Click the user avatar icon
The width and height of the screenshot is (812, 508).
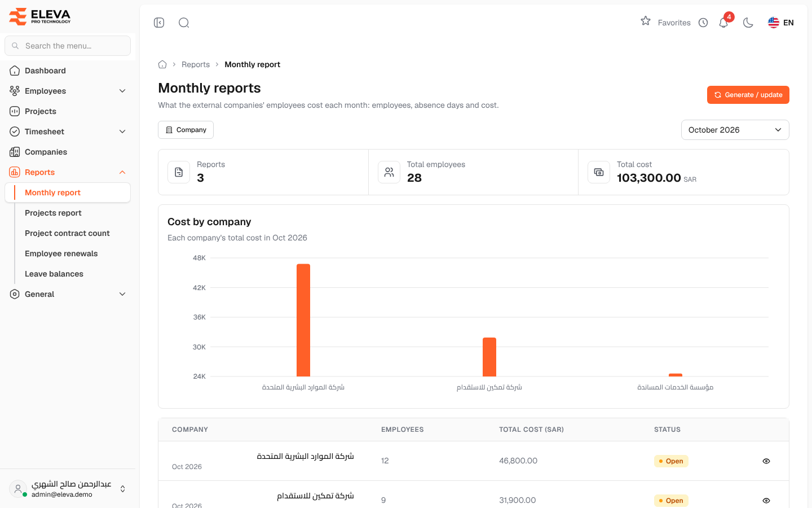pyautogui.click(x=18, y=489)
